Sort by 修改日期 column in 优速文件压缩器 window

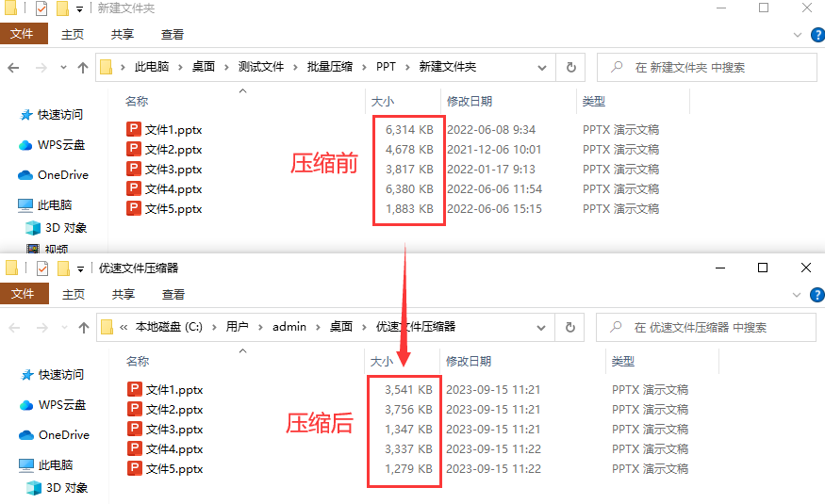[469, 361]
